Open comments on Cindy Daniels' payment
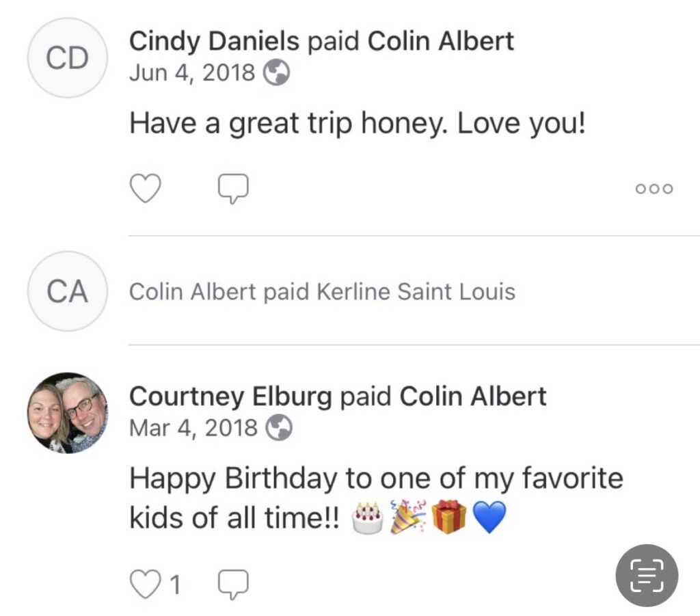This screenshot has height=616, width=700. (x=232, y=188)
